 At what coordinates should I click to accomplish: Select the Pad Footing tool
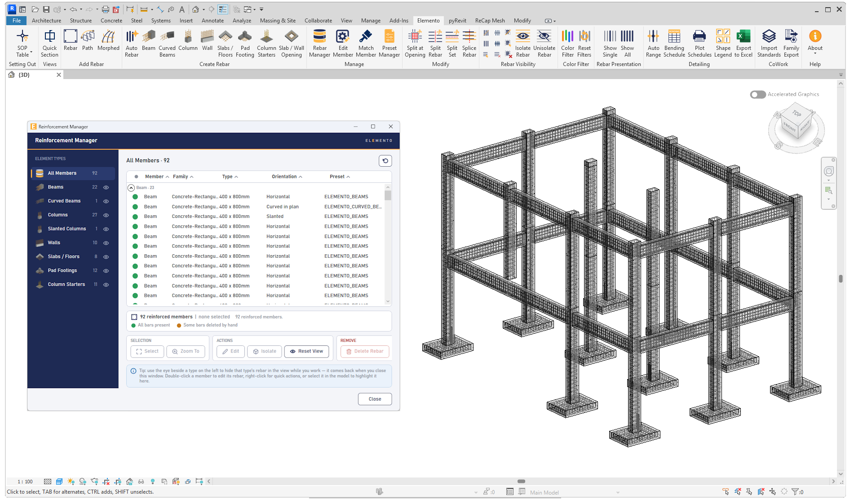point(245,43)
